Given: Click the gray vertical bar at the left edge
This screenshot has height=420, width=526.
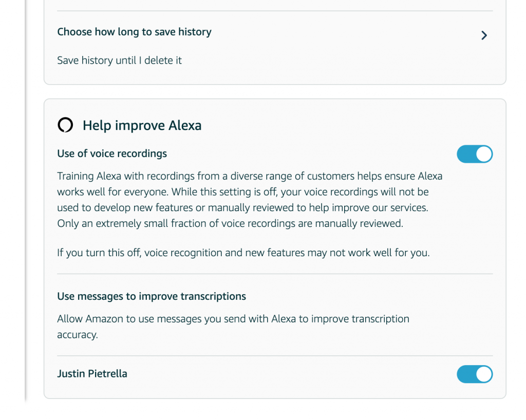Looking at the screenshot, I should point(25,201).
